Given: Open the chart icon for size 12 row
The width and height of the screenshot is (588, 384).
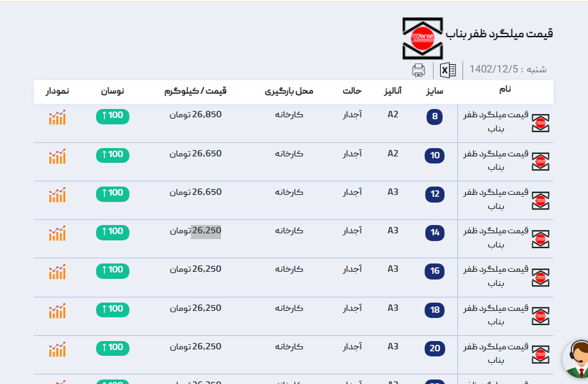Looking at the screenshot, I should point(57,195).
